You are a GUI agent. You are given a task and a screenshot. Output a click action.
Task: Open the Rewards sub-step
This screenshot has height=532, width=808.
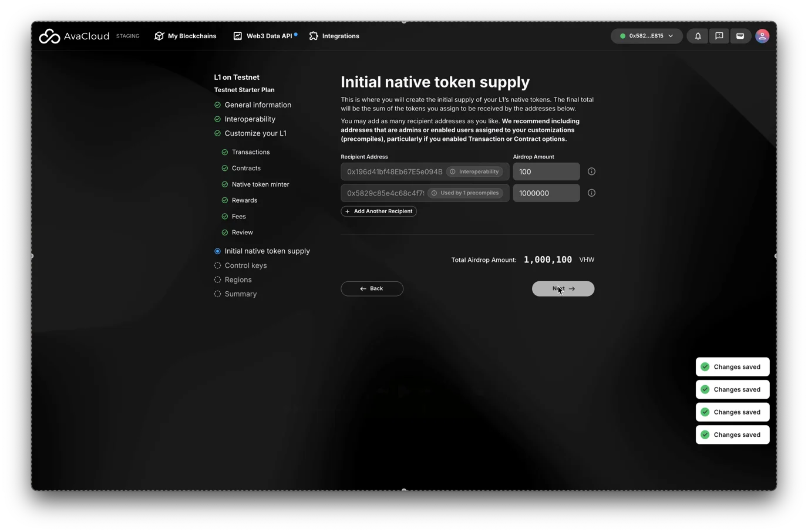point(244,200)
